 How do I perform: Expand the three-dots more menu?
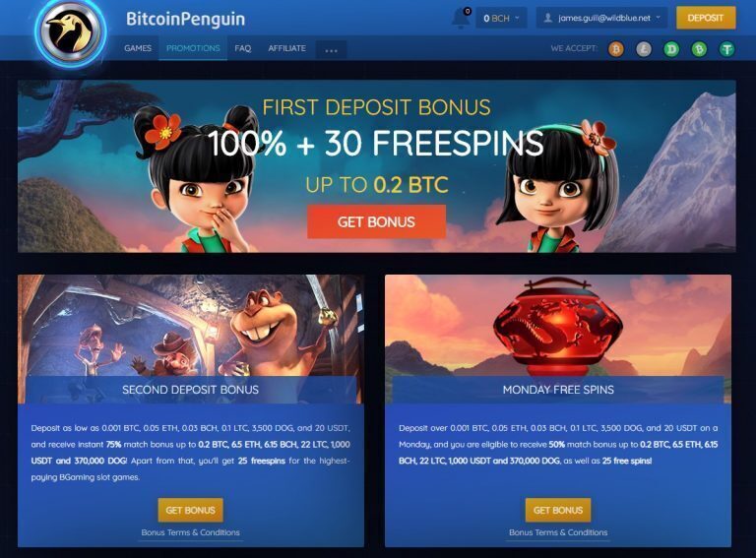click(331, 49)
